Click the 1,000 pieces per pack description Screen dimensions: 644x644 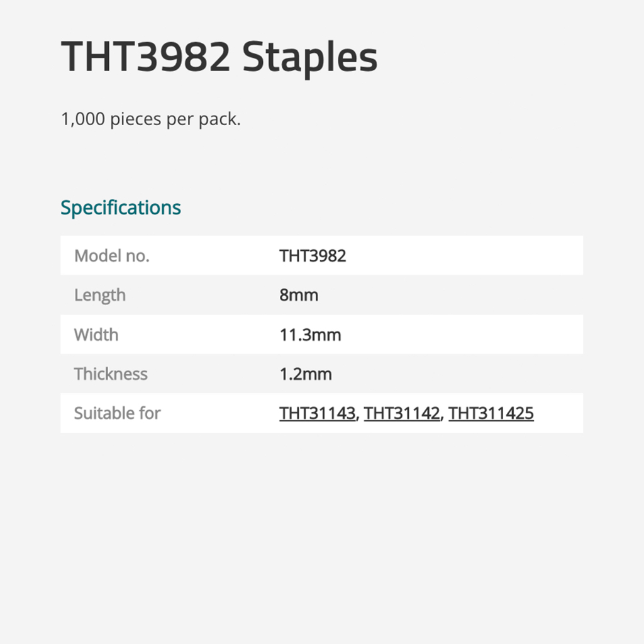[151, 119]
